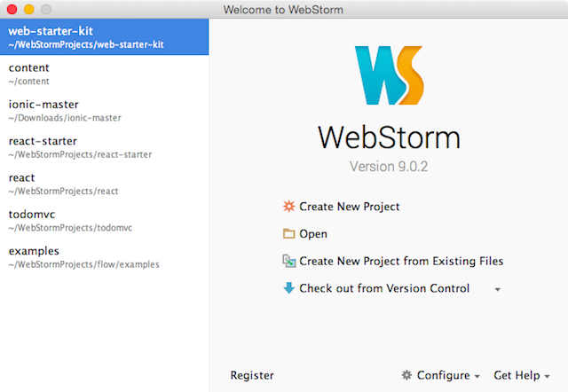568x392 pixels.
Task: Click Create New Project from Existing Files
Action: click(x=401, y=261)
